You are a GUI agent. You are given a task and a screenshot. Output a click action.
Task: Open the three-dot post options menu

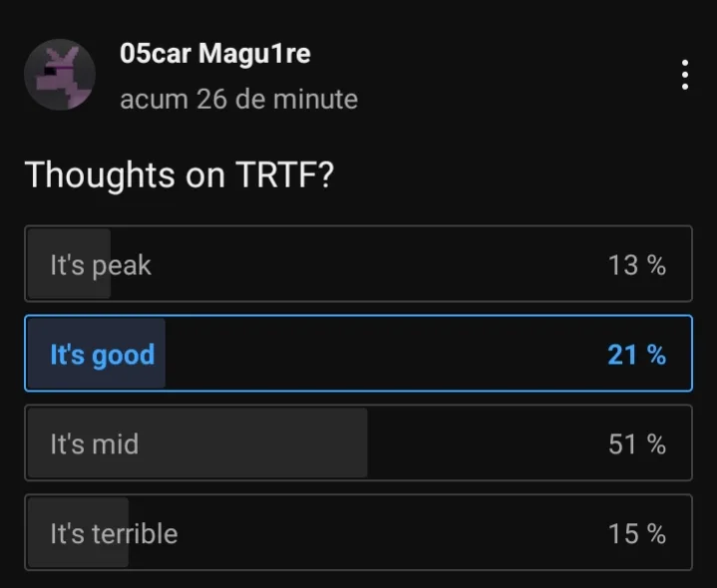[684, 75]
